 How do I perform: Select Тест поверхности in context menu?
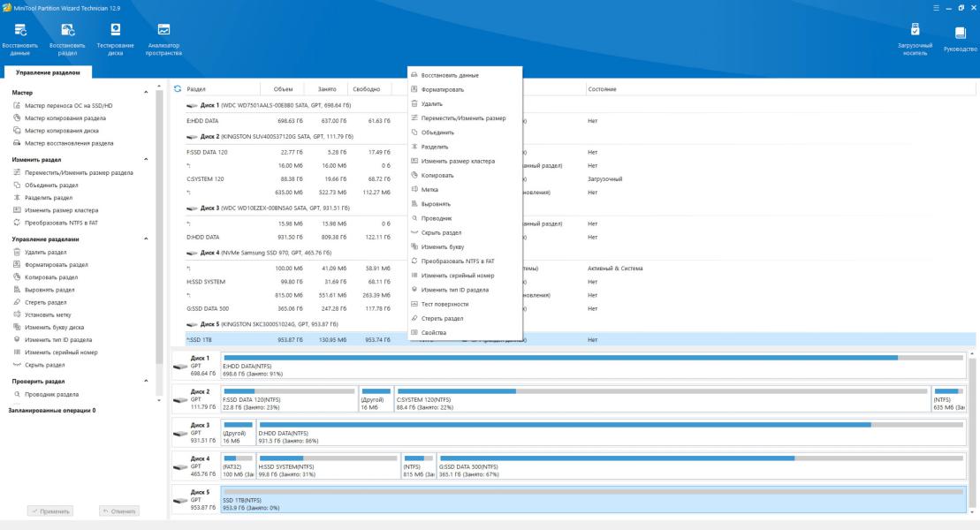465,304
